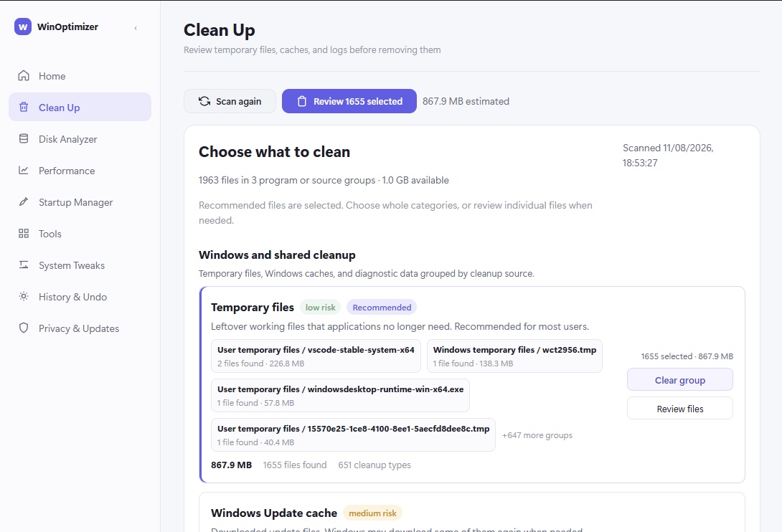Screen dimensions: 782x532
Task: Click the medium risk badge
Action: pyautogui.click(x=372, y=513)
